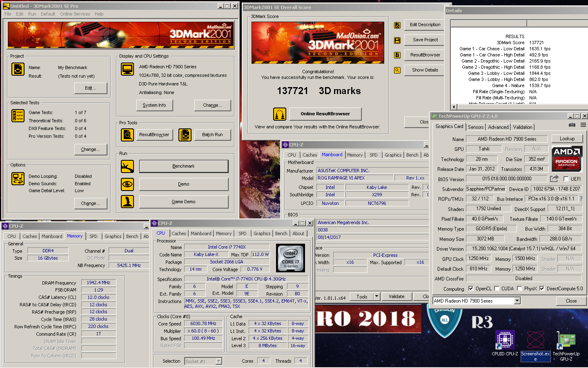The image size is (588, 368).
Task: Click the Project icon in 3DMark2001
Action: (18, 69)
